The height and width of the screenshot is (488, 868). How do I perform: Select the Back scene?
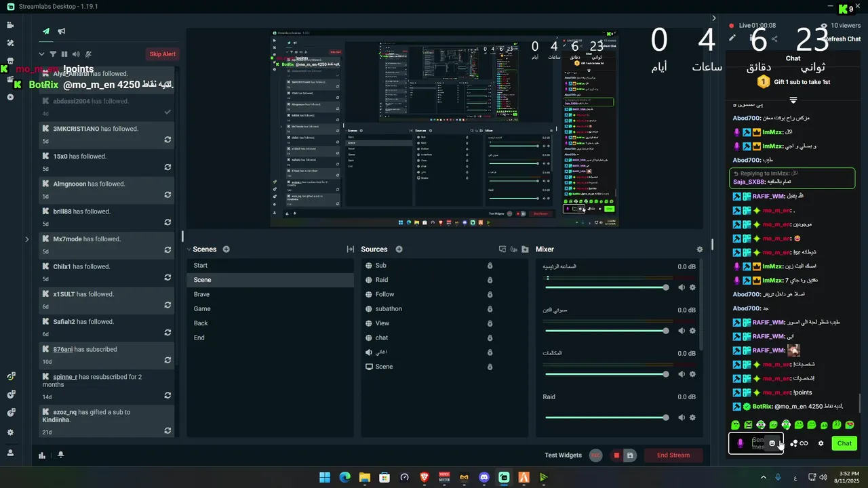pos(270,323)
